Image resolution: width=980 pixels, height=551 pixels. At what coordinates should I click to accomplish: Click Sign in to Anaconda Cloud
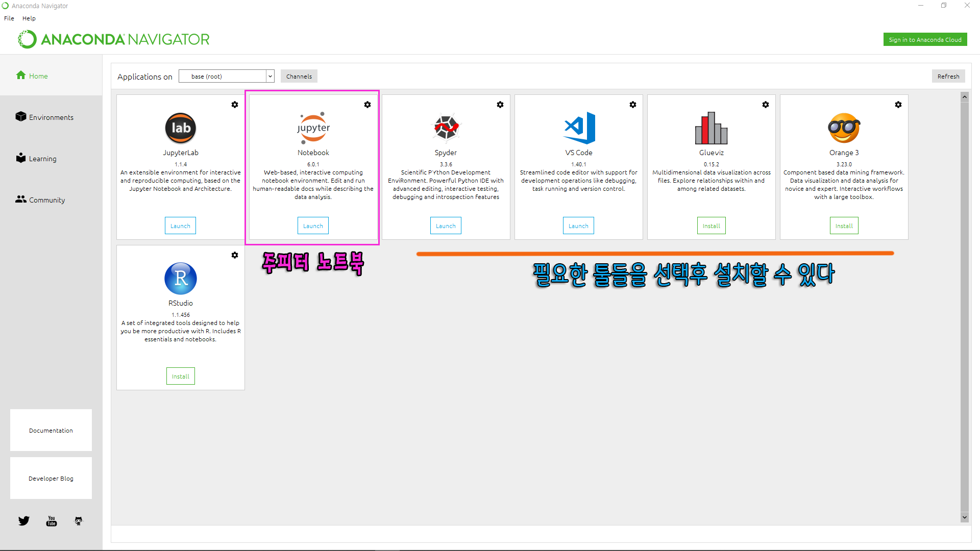[925, 40]
